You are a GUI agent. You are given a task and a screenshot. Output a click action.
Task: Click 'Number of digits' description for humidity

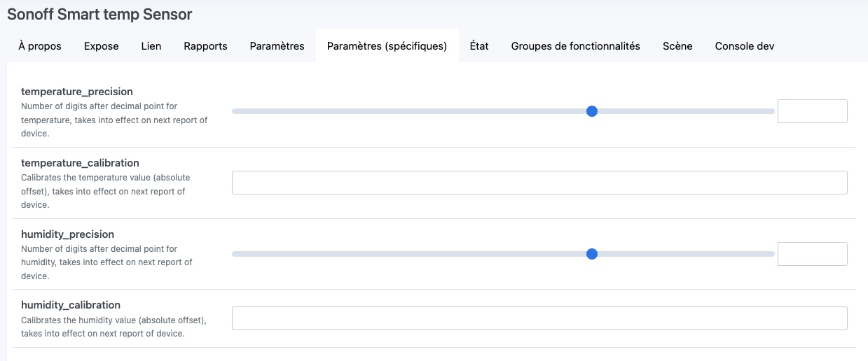pyautogui.click(x=106, y=262)
